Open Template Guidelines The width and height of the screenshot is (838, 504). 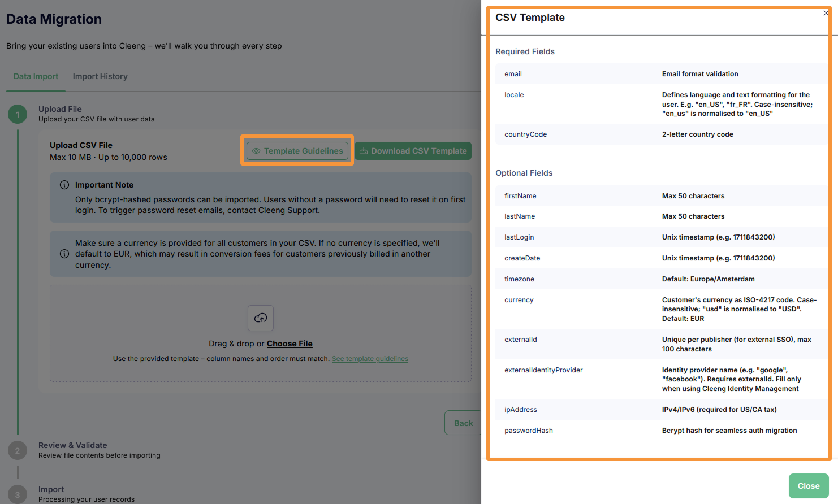pos(297,151)
